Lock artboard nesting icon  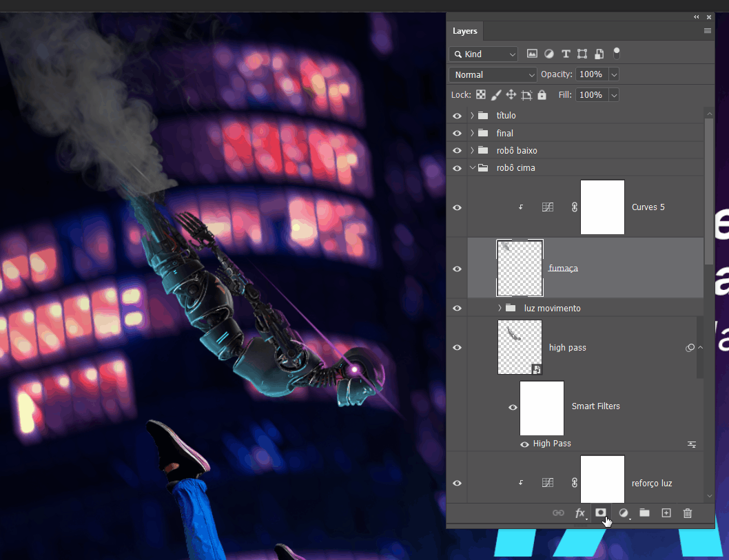click(526, 95)
